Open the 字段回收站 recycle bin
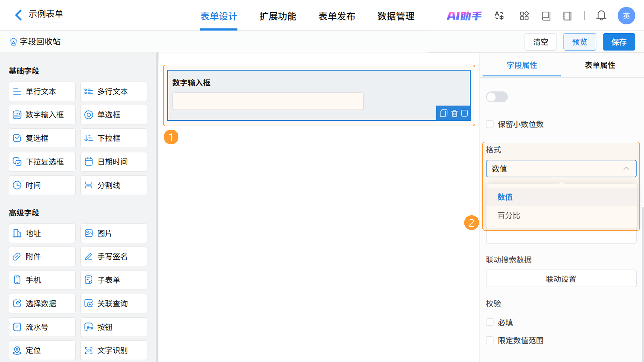Image resolution: width=644 pixels, height=362 pixels. tap(35, 42)
